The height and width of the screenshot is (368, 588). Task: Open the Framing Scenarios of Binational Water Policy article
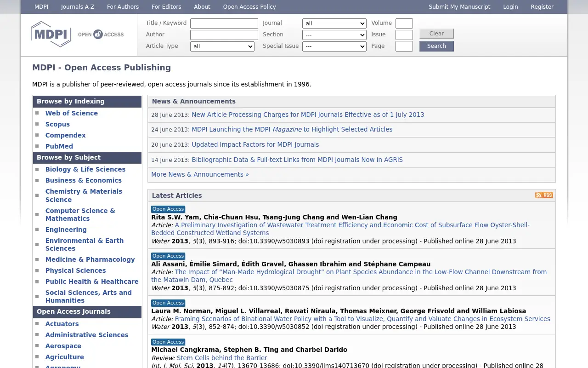click(362, 319)
